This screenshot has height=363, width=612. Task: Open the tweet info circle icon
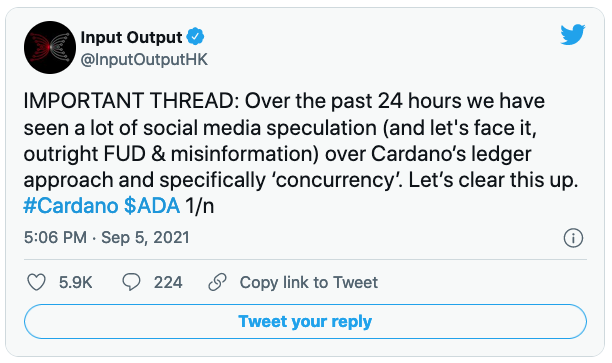pos(573,238)
